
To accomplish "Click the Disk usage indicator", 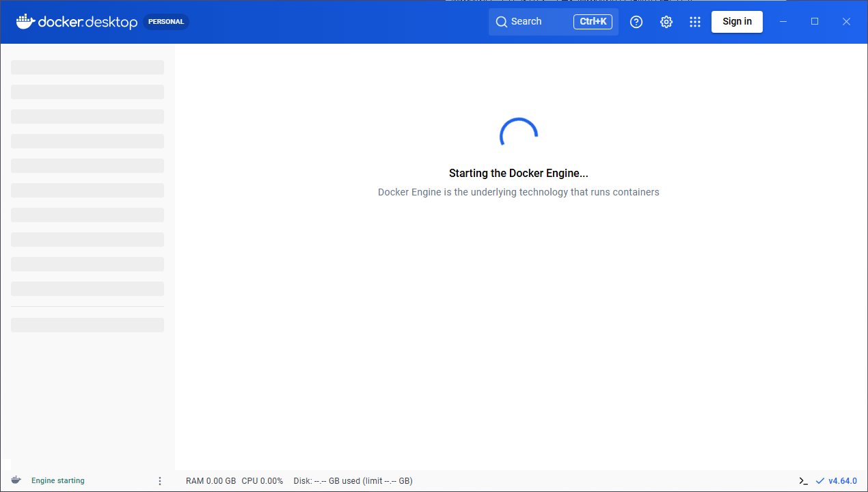I will click(x=353, y=481).
